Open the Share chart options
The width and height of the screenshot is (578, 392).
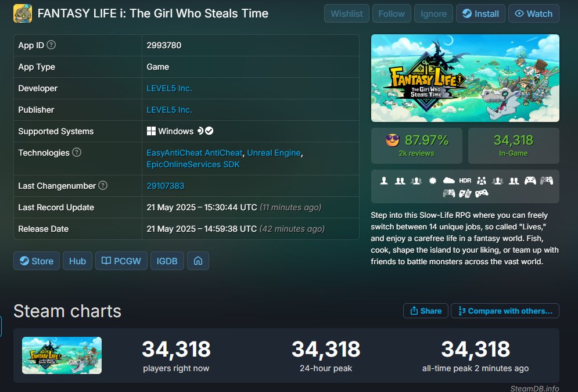coord(426,311)
